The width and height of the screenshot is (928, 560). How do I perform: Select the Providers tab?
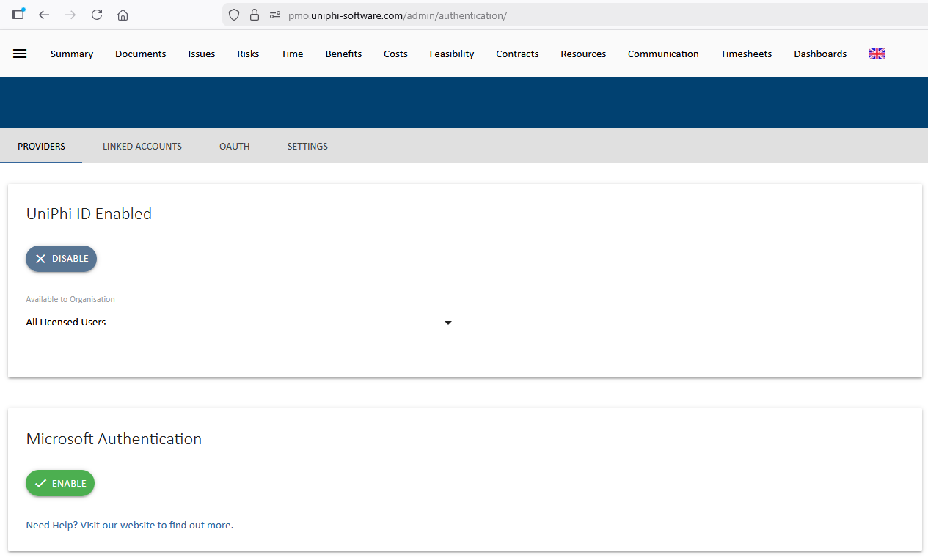[41, 146]
